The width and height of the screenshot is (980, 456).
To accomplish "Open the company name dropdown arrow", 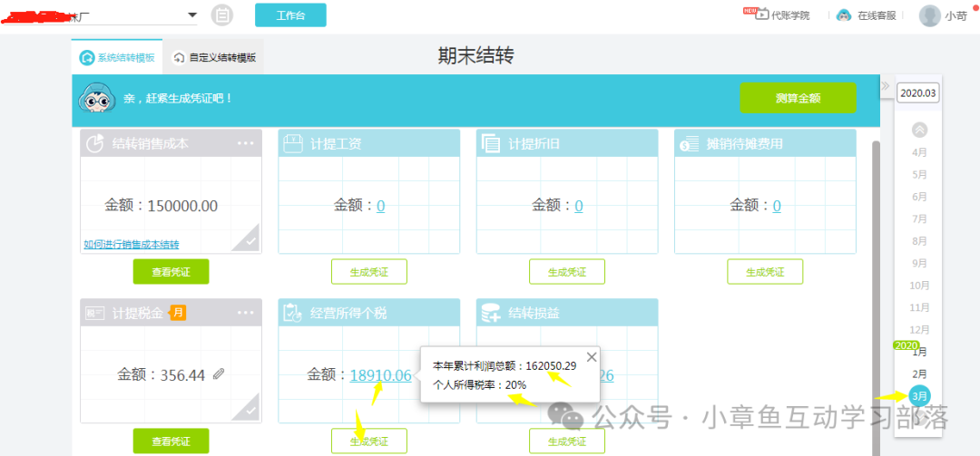I will click(x=191, y=15).
